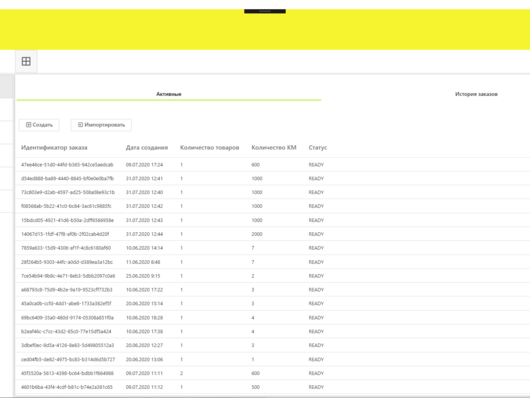This screenshot has width=530, height=398.
Task: Click the date 20.06.2020 12:27
Action: (x=144, y=345)
